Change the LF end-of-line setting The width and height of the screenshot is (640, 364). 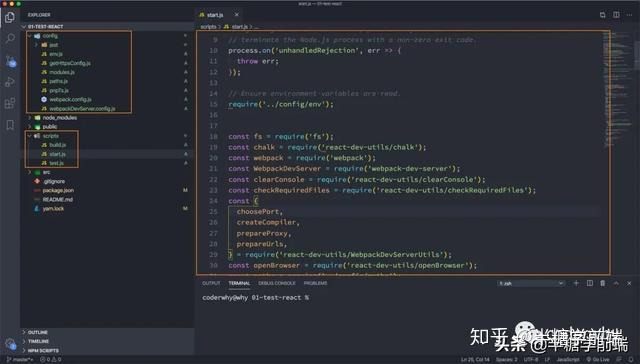click(x=547, y=360)
